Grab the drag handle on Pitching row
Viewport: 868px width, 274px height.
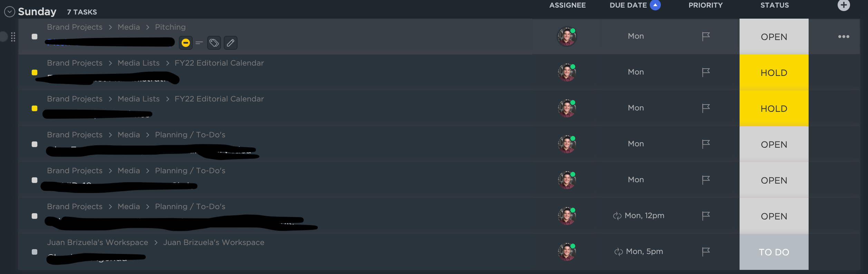pos(13,37)
